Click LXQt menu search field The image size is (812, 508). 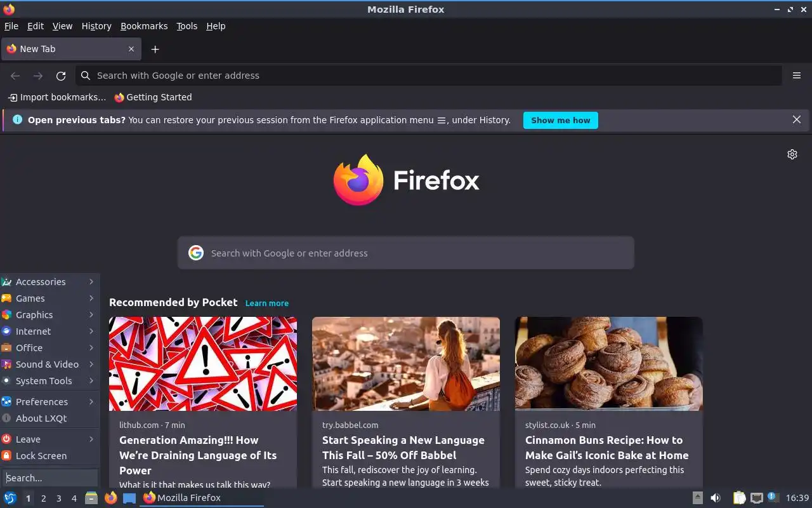coord(49,478)
